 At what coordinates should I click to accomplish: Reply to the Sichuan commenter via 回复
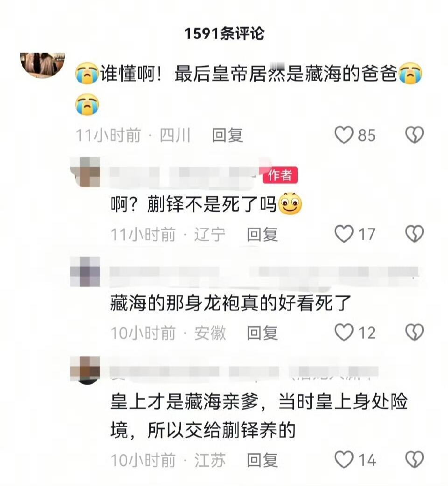(227, 135)
